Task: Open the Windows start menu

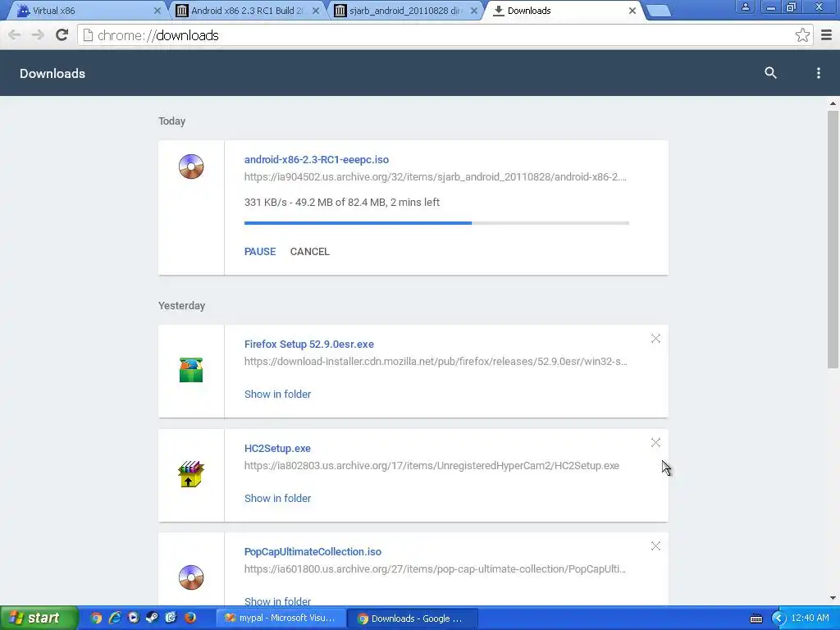Action: 39,619
